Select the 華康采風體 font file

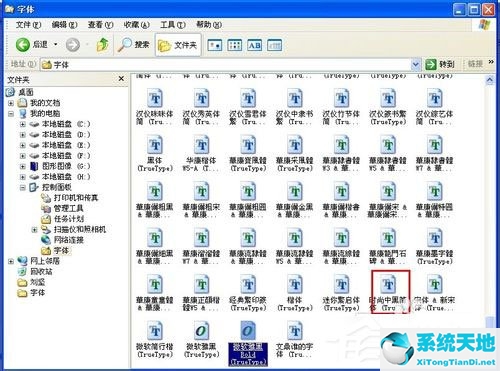(x=295, y=153)
